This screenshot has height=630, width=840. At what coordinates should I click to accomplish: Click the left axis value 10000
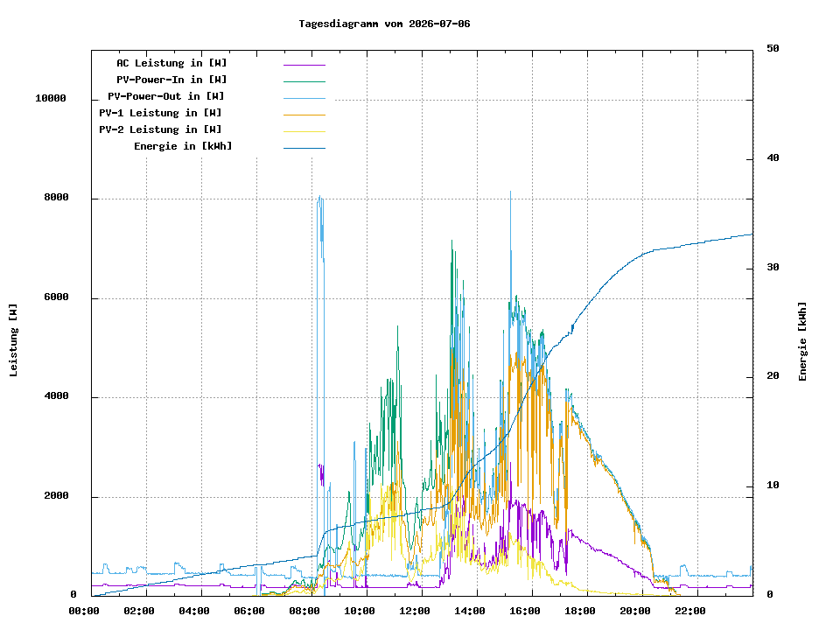click(x=51, y=99)
